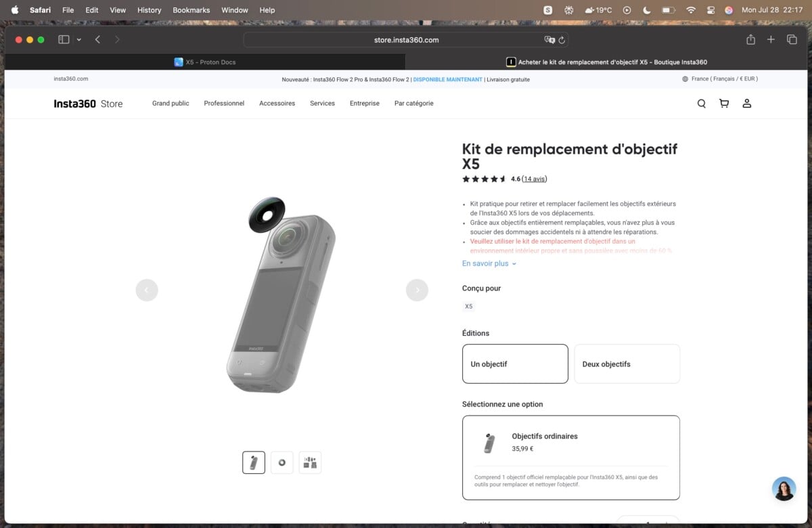Viewport: 812px width, 528px height.
Task: Click the globe icon beside France region
Action: pyautogui.click(x=685, y=79)
